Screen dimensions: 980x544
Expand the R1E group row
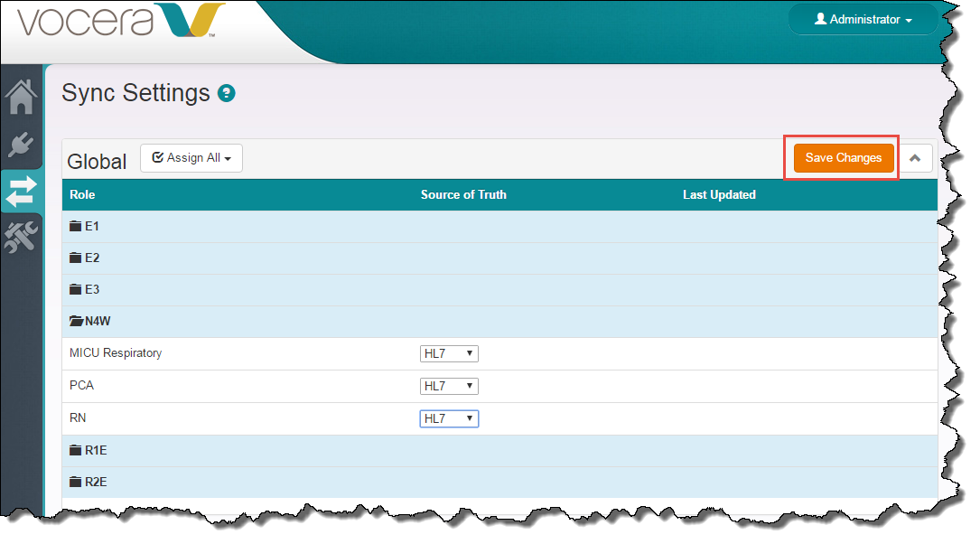point(95,451)
